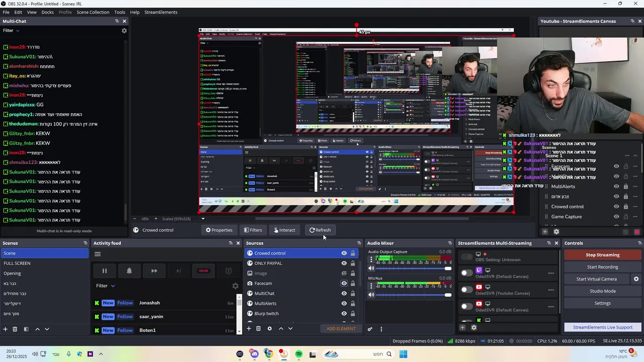Expand the Multi-Chat Filter dropdown
Screen dimensions: 644x362
[x=12, y=31]
